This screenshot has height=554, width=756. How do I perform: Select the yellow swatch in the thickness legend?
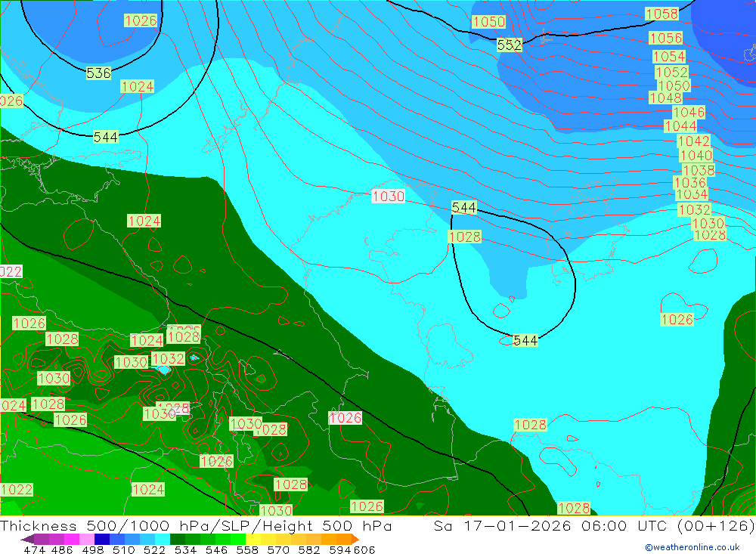[253, 540]
